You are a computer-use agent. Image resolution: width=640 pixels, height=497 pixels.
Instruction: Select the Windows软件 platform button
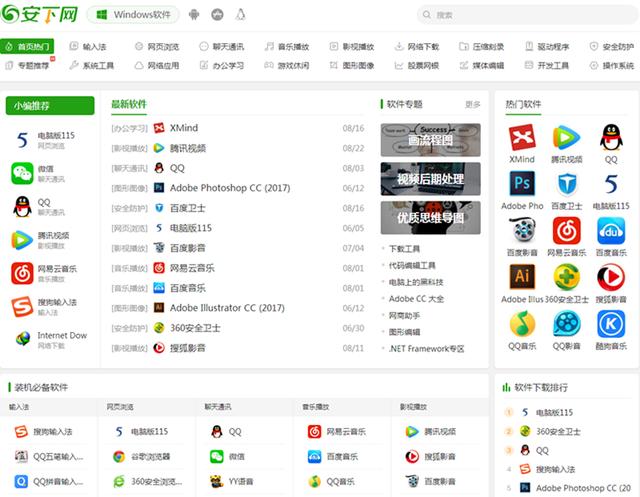132,15
